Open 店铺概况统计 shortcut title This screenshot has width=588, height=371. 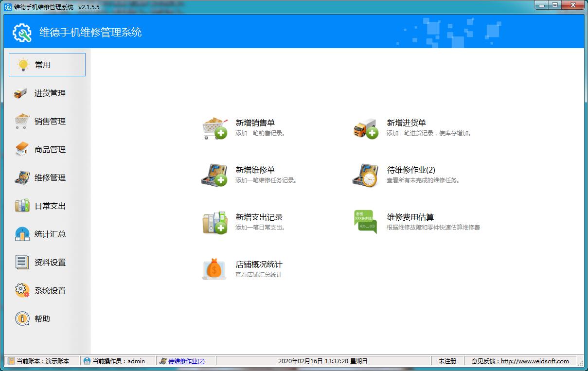coord(259,265)
